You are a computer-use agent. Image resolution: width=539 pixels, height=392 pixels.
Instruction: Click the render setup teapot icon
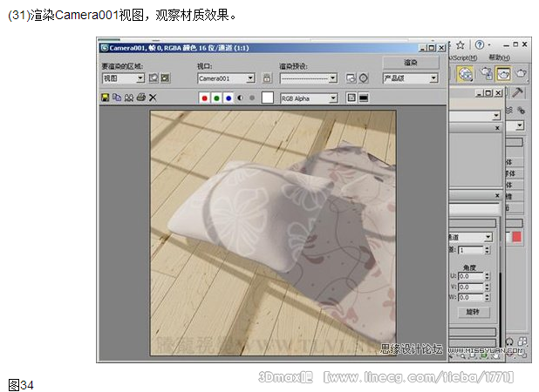coord(486,73)
